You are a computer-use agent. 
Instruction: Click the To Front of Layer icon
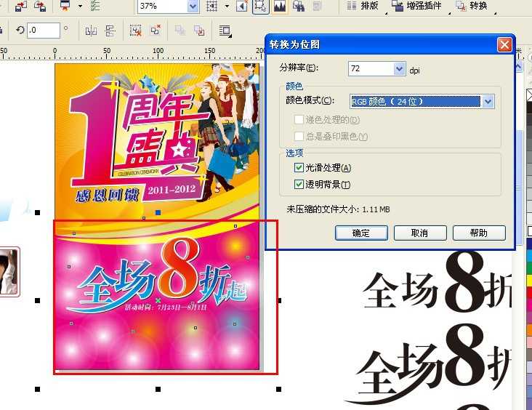tap(180, 31)
